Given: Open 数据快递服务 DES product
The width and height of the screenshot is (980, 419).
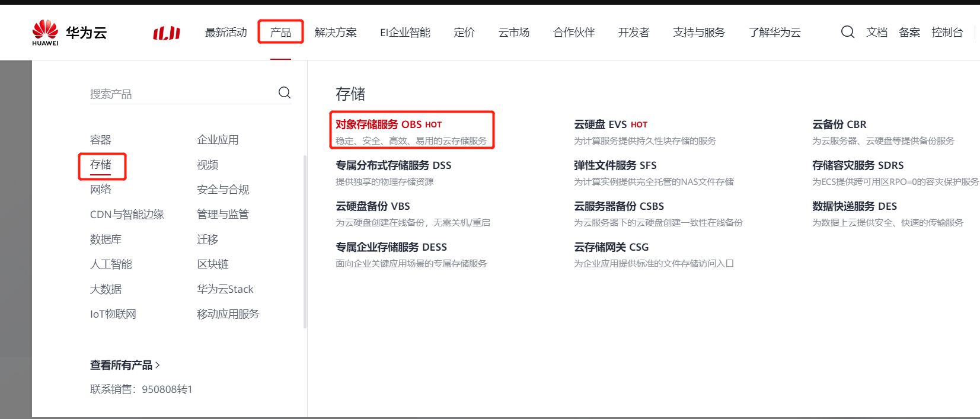Looking at the screenshot, I should pyautogui.click(x=854, y=206).
